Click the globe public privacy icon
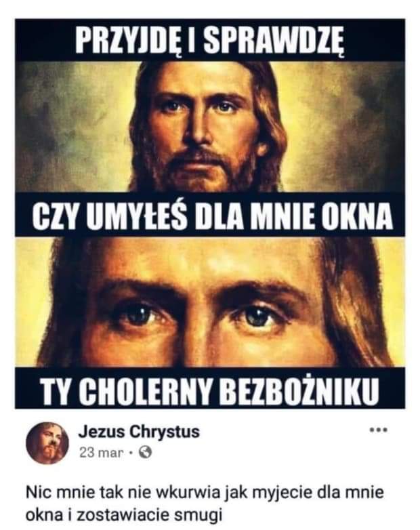The width and height of the screenshot is (420, 530). tap(145, 452)
